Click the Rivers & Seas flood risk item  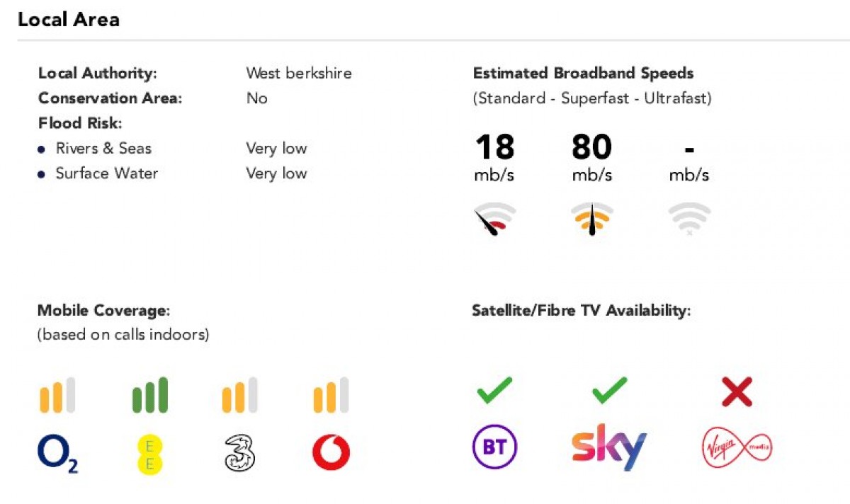(103, 149)
